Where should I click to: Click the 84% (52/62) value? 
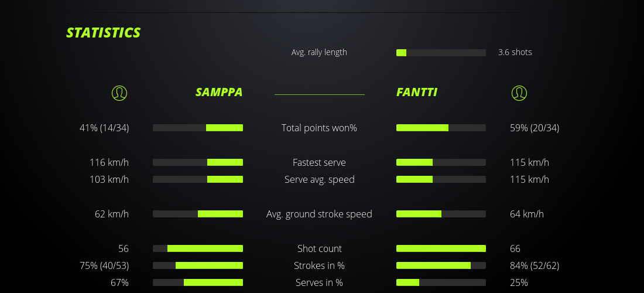535,265
